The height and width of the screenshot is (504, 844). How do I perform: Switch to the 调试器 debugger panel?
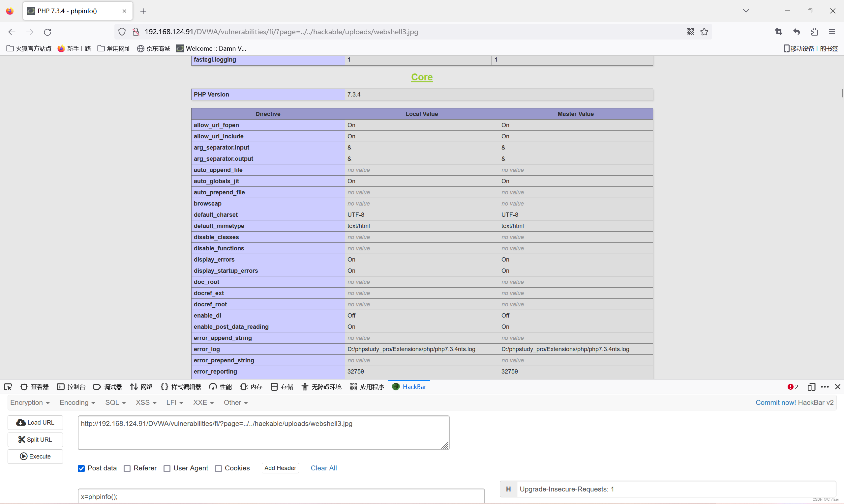[x=107, y=387]
